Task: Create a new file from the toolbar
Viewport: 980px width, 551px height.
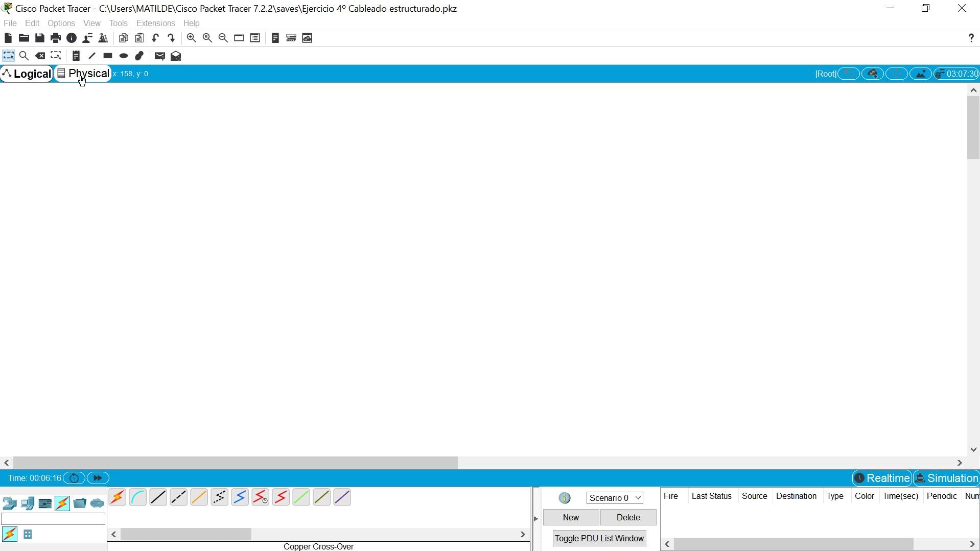Action: 8,38
